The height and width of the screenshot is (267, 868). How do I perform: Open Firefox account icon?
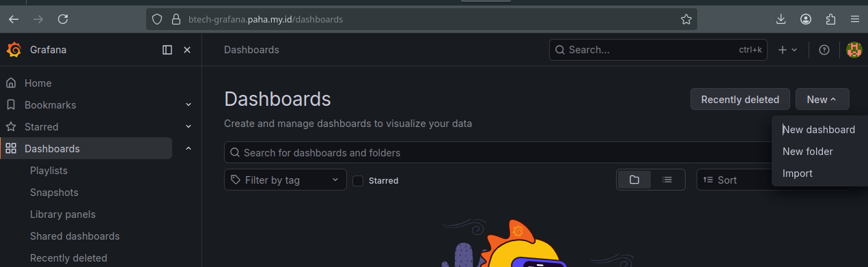click(806, 19)
